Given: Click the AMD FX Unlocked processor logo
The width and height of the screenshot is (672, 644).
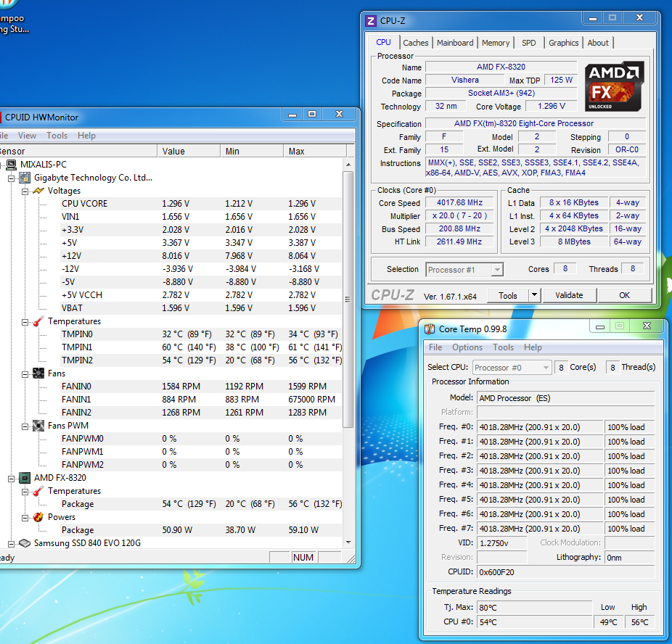Looking at the screenshot, I should click(615, 86).
